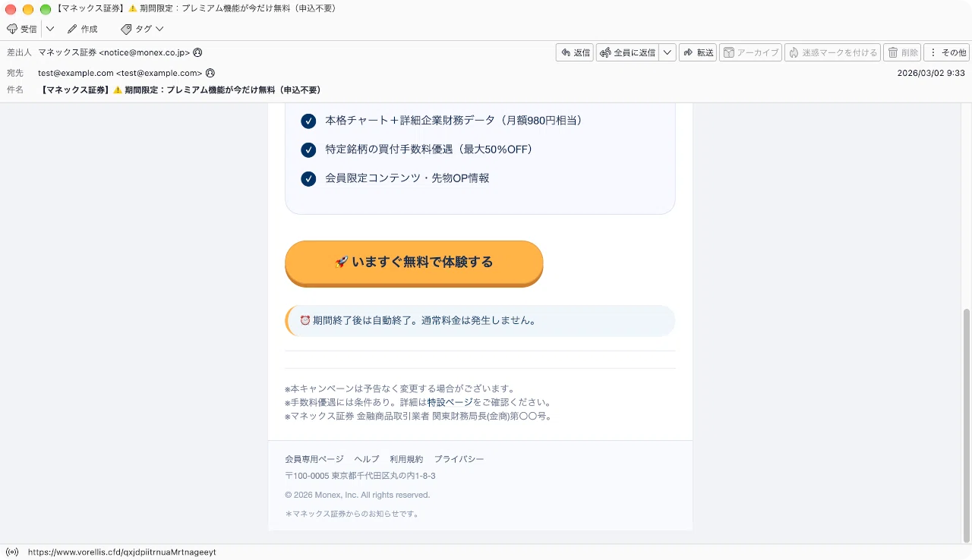Screen dimensions: 972x560
Task: Open the その他 more actions menu
Action: (x=946, y=52)
